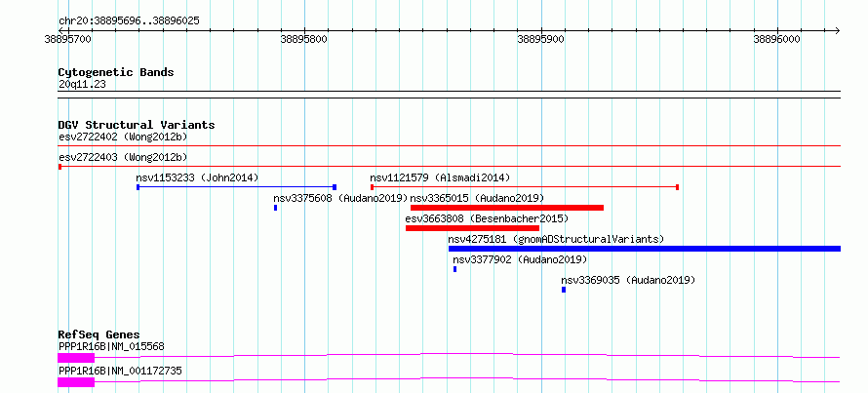The height and width of the screenshot is (393, 868).
Task: Click nsv3369035 (Audano2019) label
Action: click(x=628, y=280)
